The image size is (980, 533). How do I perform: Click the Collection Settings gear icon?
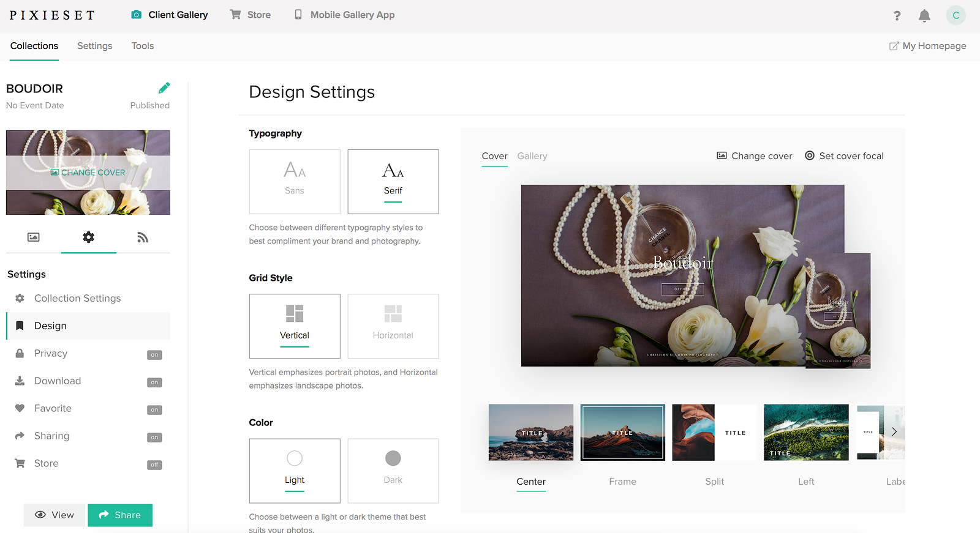20,298
